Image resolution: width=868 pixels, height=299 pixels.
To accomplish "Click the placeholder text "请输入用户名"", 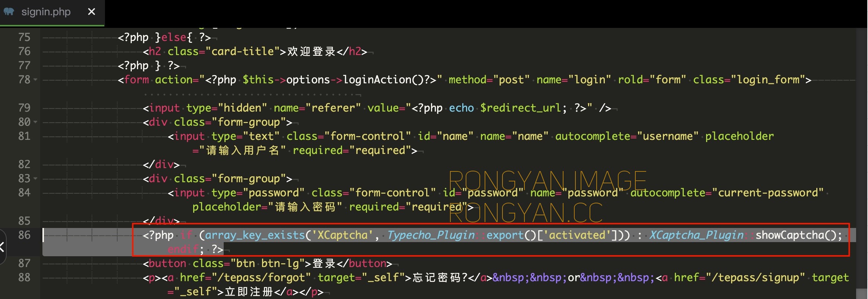I will tap(243, 150).
